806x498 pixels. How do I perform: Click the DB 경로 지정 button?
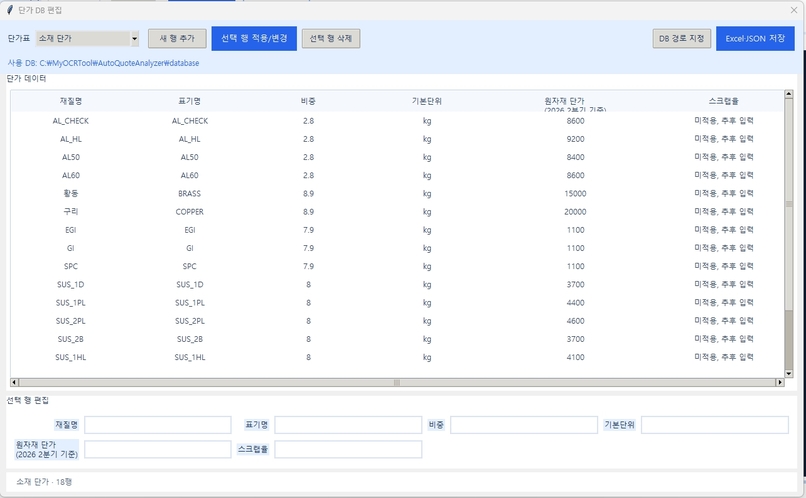682,39
